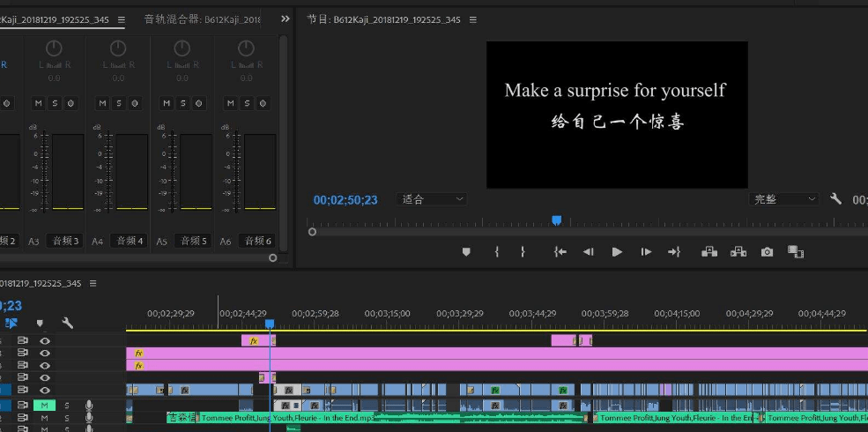Click the 00;02;50;23 timecode field
The image size is (868, 432).
pyautogui.click(x=345, y=200)
